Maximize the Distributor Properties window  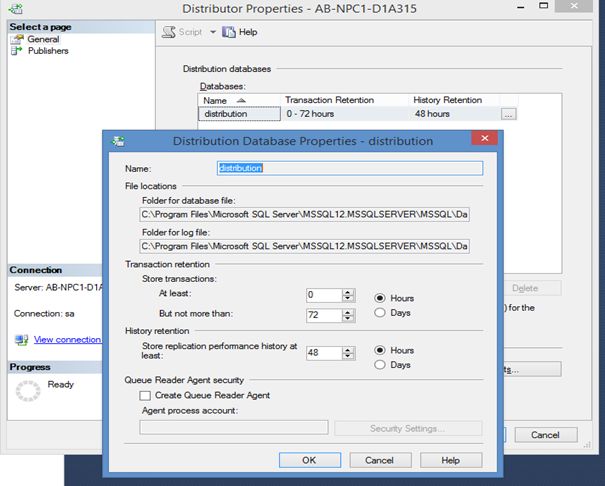pyautogui.click(x=544, y=6)
